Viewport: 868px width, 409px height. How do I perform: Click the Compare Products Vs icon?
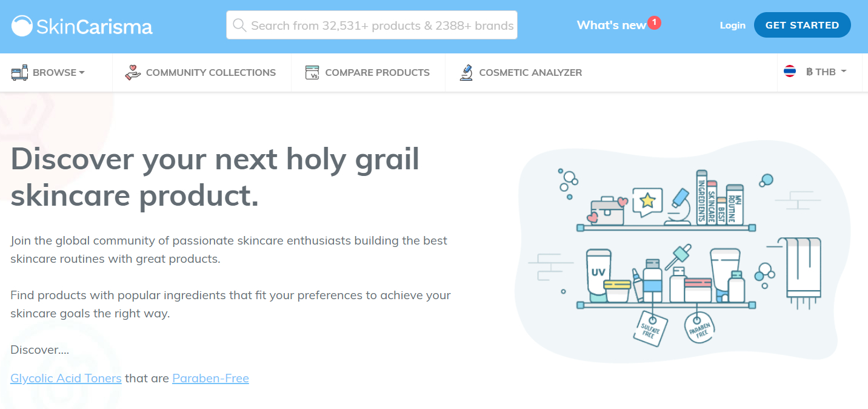tap(312, 73)
